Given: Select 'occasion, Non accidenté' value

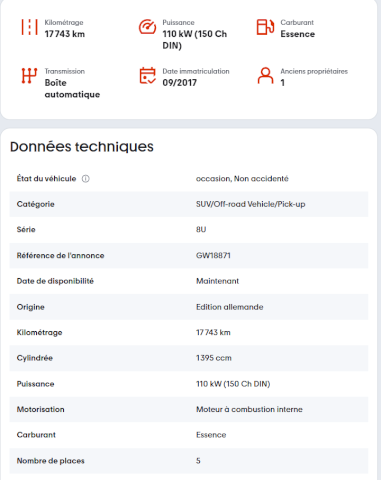Looking at the screenshot, I should click(242, 179).
